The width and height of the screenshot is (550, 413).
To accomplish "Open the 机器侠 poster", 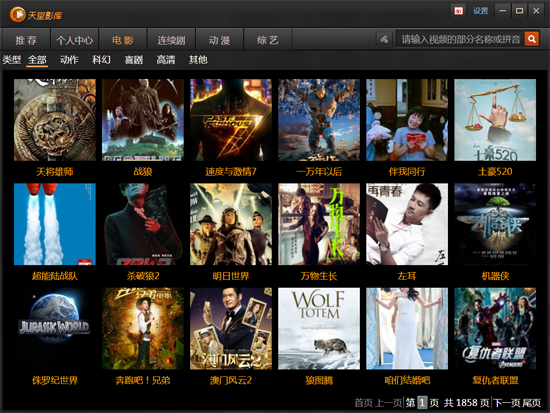I will 495,224.
